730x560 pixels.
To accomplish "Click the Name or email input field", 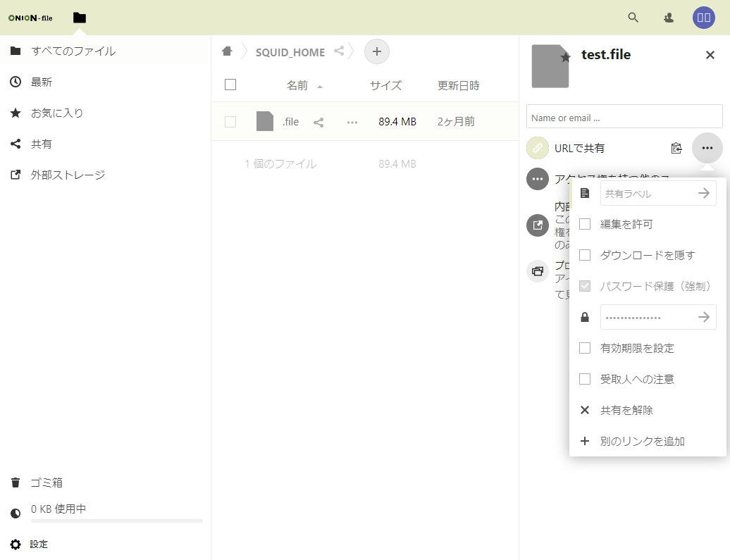I will (624, 117).
